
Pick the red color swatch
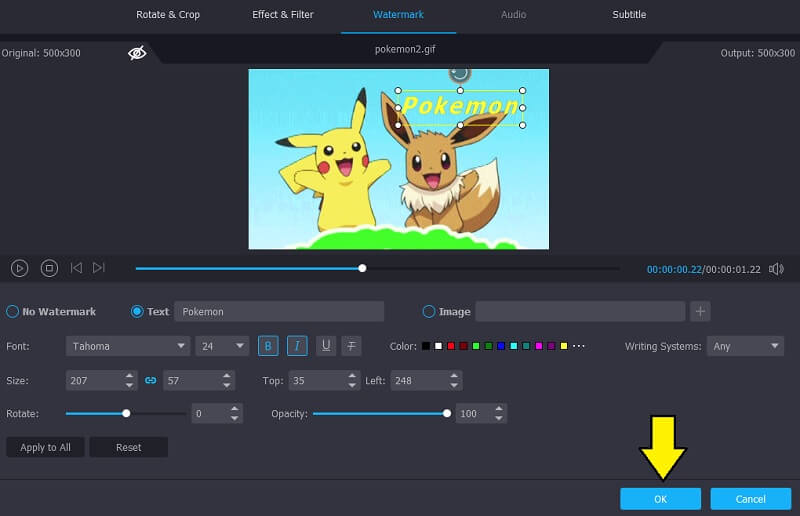pyautogui.click(x=450, y=346)
